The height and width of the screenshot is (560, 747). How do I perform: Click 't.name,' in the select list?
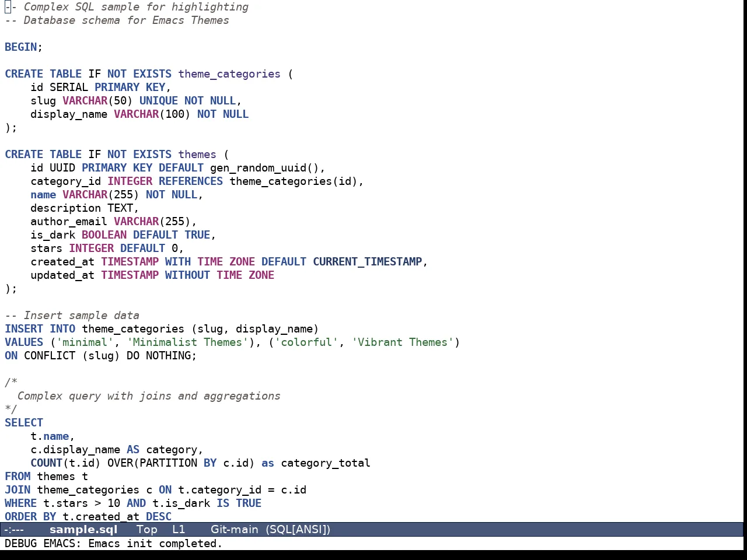coord(53,436)
